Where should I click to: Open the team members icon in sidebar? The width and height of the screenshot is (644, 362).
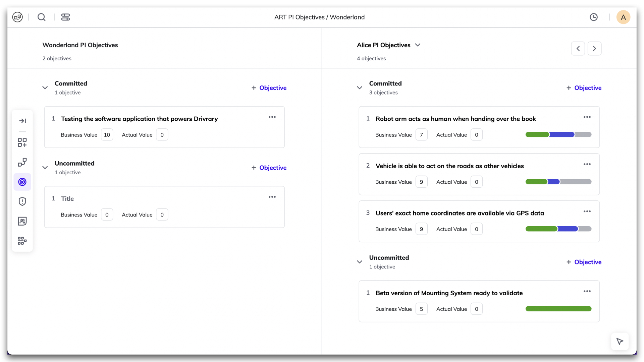[22, 221]
